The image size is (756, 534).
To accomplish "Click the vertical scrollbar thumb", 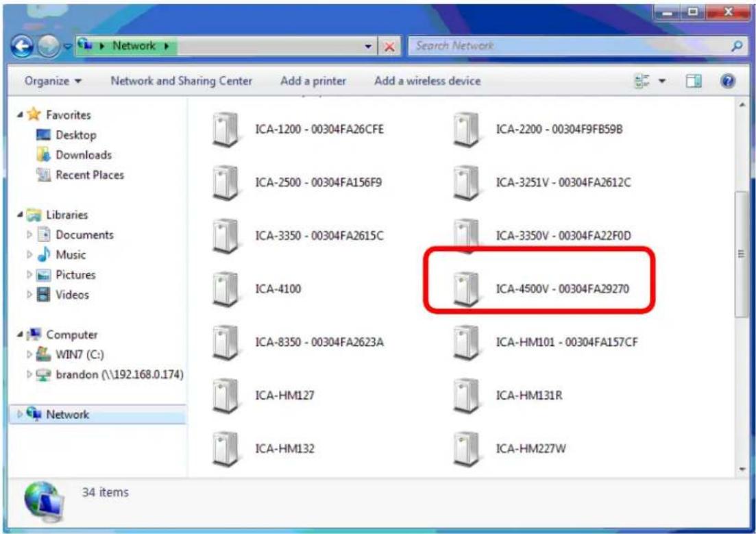I will coord(742,254).
